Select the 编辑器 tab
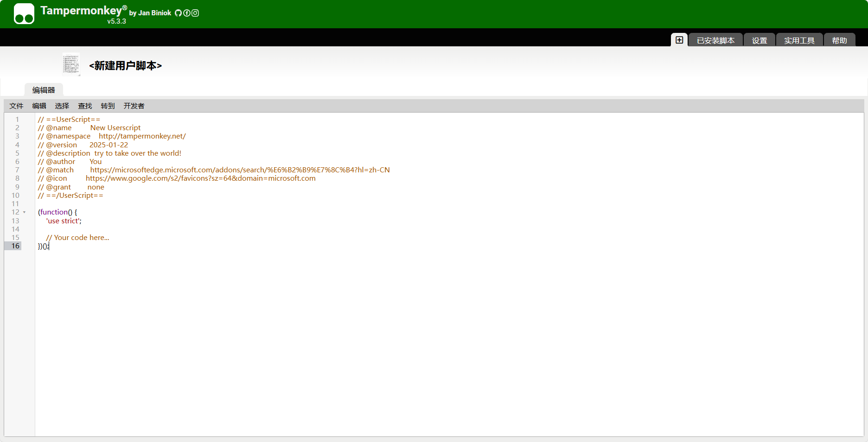The image size is (868, 442). [x=44, y=90]
